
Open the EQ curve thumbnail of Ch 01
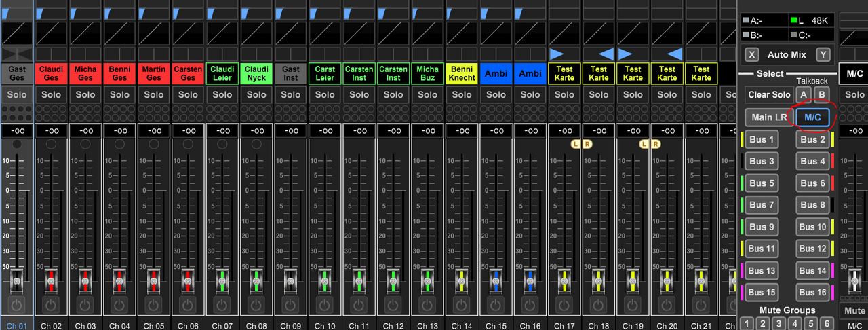pos(17,33)
